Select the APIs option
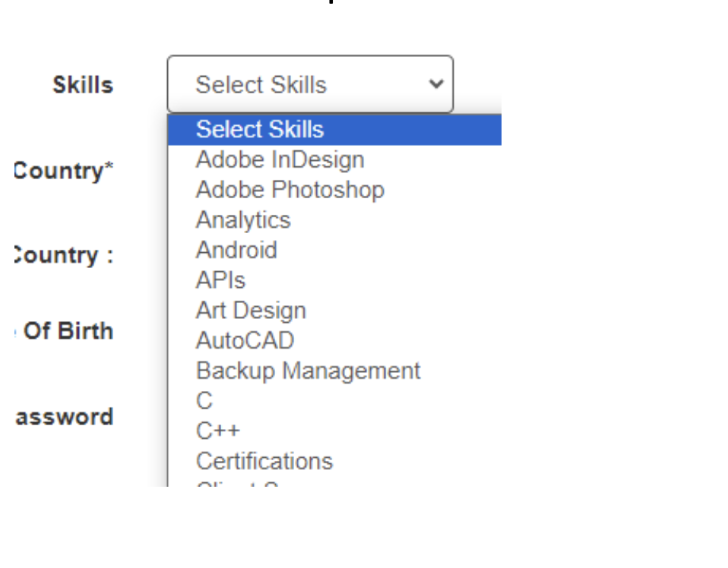Image resolution: width=728 pixels, height=568 pixels. click(220, 280)
